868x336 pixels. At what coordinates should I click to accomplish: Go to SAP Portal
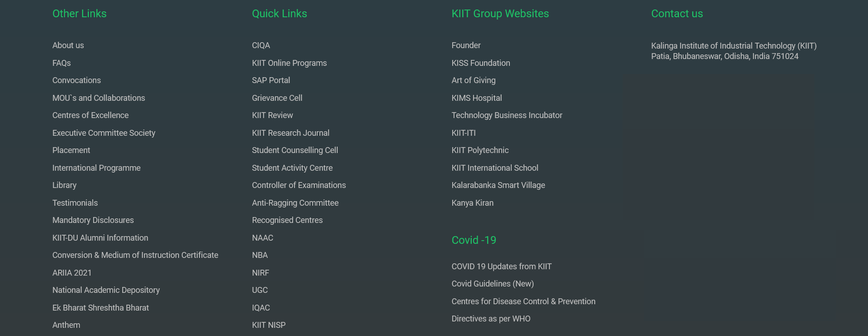(271, 80)
